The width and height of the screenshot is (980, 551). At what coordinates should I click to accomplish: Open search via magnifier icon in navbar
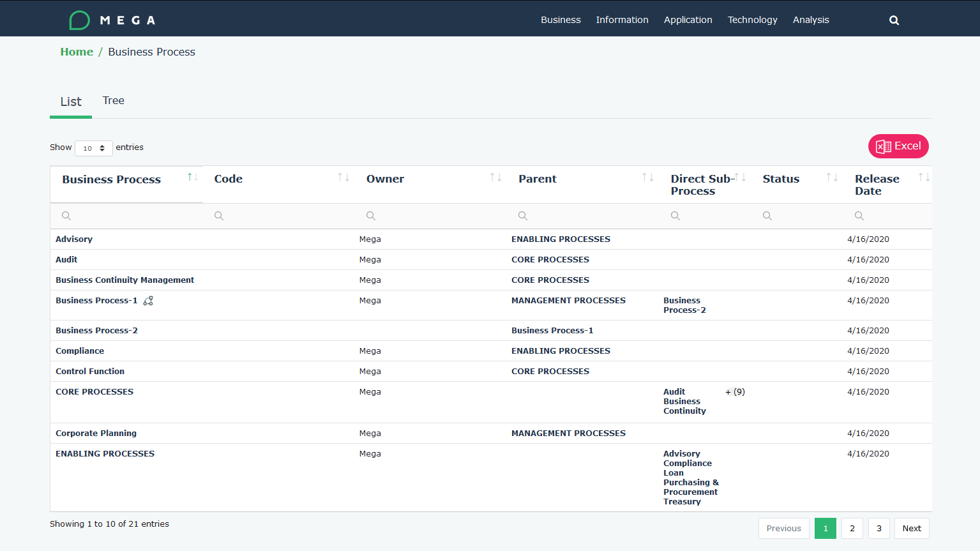coord(894,20)
